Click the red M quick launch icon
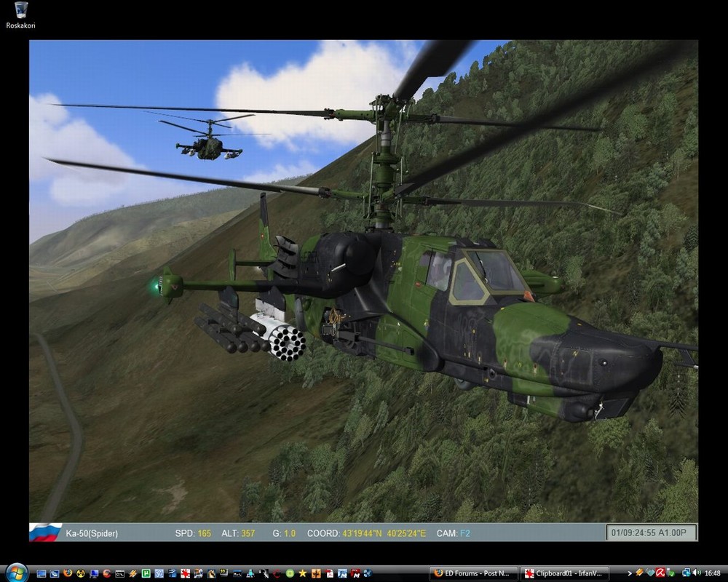This screenshot has height=582, width=728. click(355, 574)
